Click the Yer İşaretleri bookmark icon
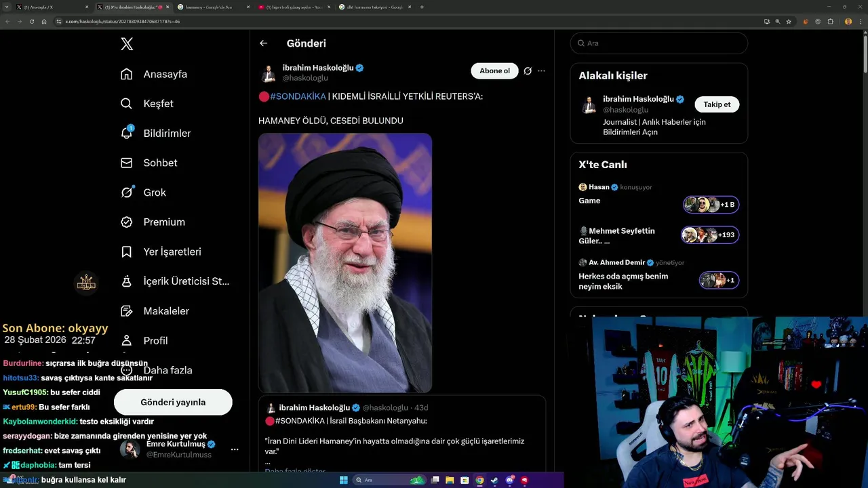This screenshot has width=868, height=488. 127,251
